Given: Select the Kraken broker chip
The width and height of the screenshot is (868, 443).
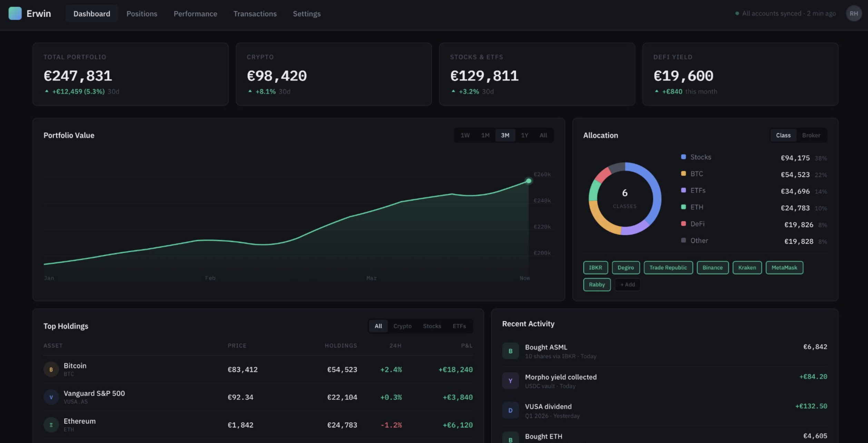Looking at the screenshot, I should click(747, 267).
